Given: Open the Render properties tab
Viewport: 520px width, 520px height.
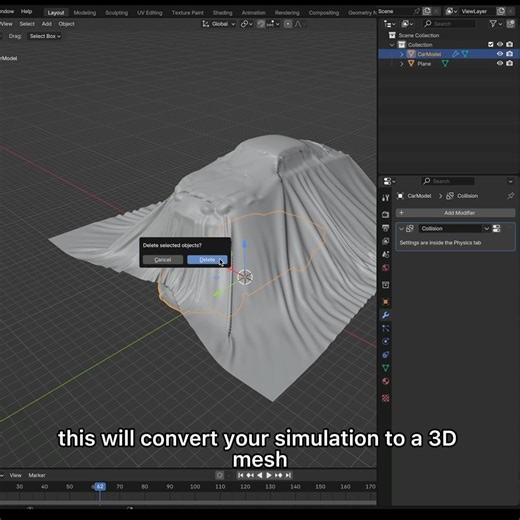Looking at the screenshot, I should (x=386, y=214).
